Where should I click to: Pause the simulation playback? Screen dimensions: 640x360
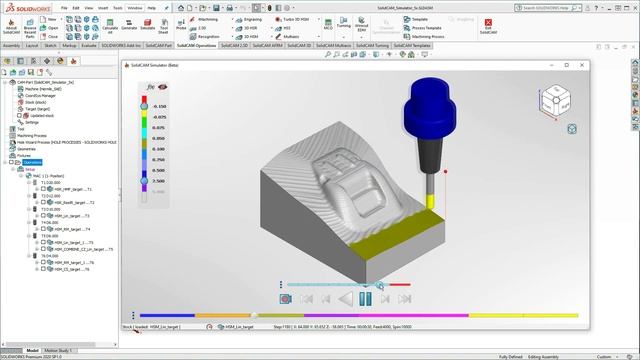(x=365, y=299)
